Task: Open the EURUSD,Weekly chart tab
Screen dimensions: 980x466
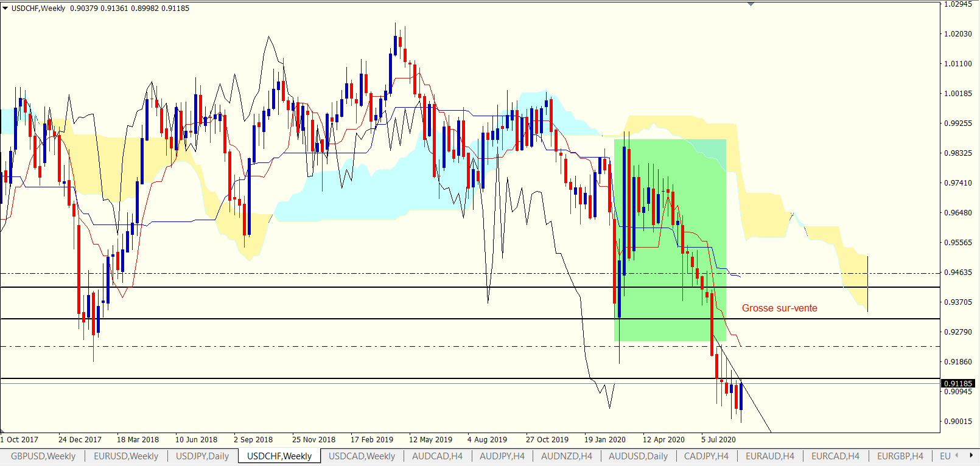Action: 126,456
